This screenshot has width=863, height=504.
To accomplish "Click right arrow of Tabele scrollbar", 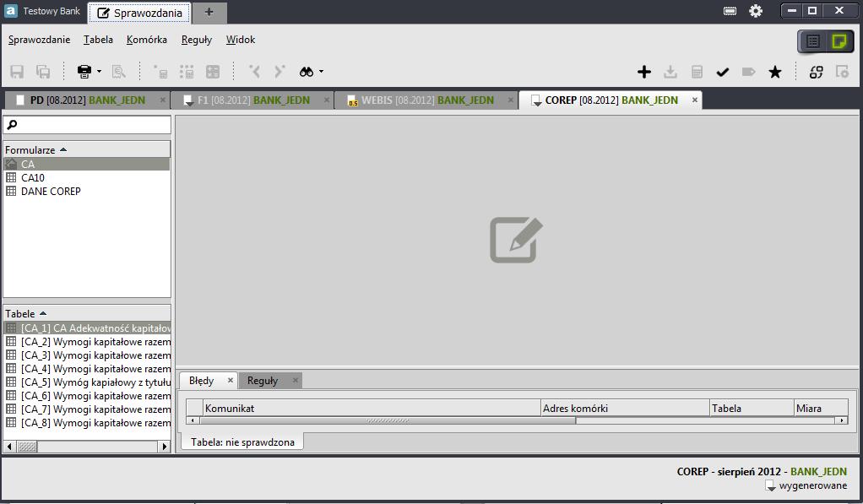I will pos(165,447).
